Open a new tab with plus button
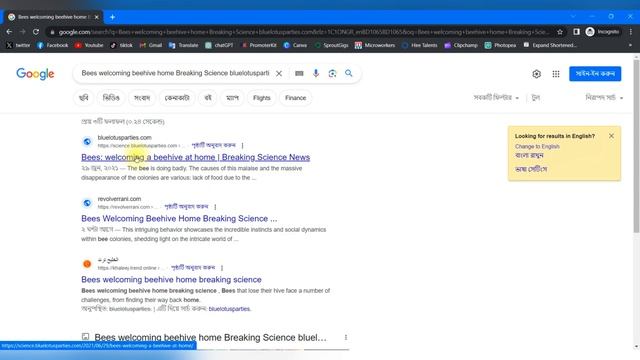Viewport: 640px width, 360px height. click(x=112, y=17)
